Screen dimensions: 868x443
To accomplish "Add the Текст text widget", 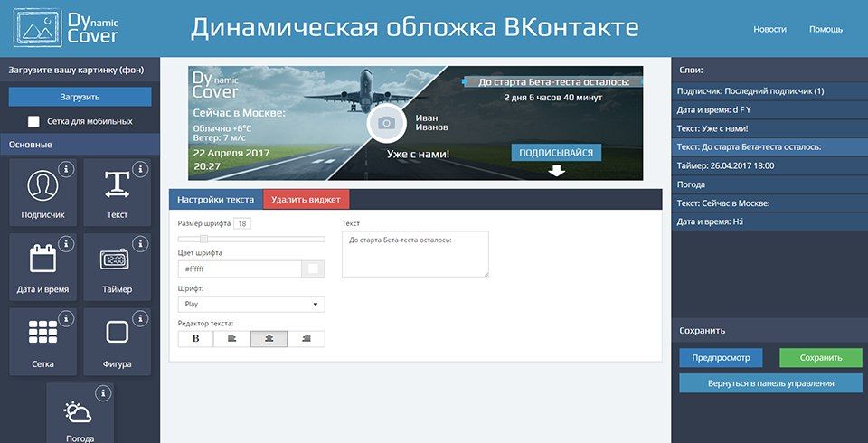I will [x=117, y=193].
